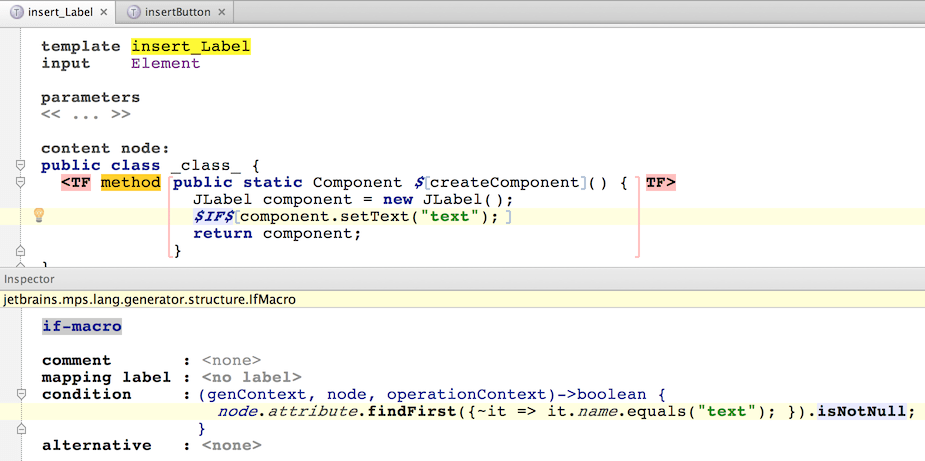Screen dimensions: 925x461
Task: Click the opening <TF template fragment marker
Action: coord(76,183)
